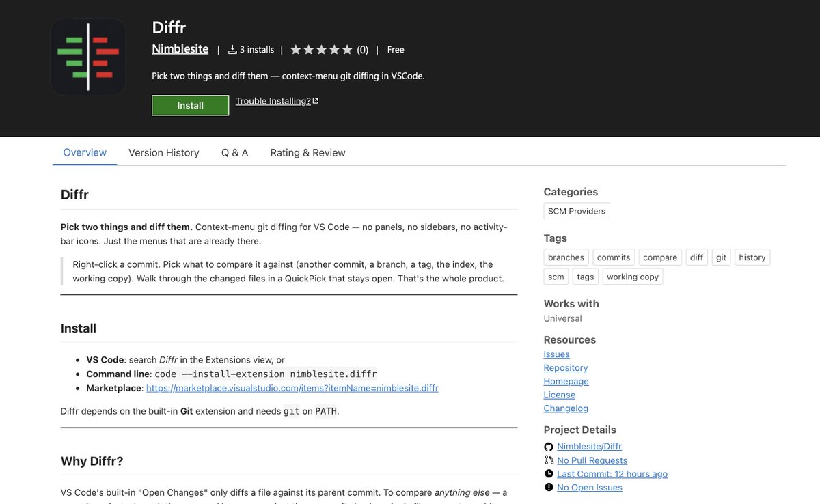Click the "Why Diffr?" heading
The height and width of the screenshot is (504, 820).
pos(92,461)
